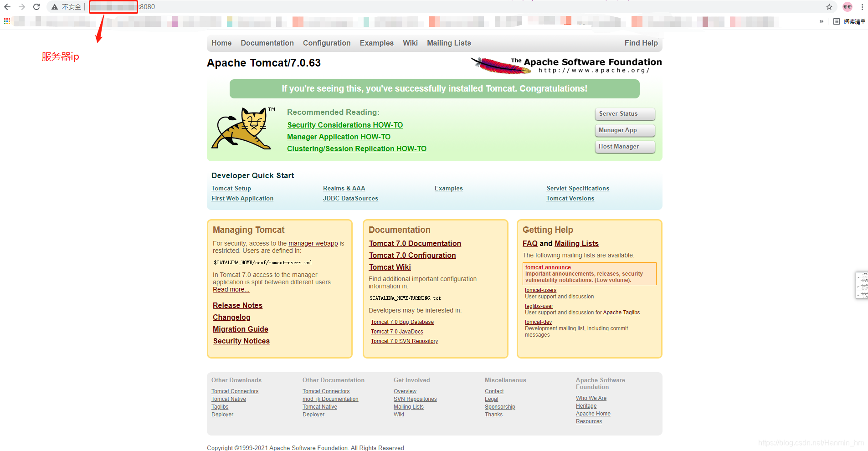The height and width of the screenshot is (451, 868).
Task: Open Mailing Lists link in Getting Help
Action: point(576,243)
